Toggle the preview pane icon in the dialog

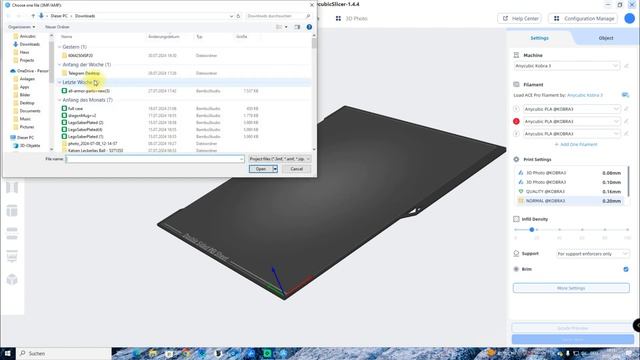[297, 27]
